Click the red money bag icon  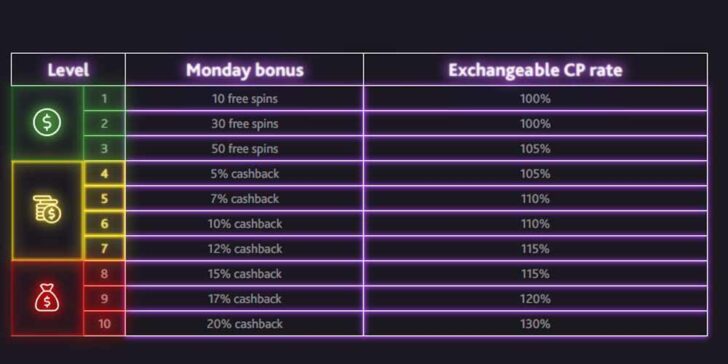tap(47, 297)
